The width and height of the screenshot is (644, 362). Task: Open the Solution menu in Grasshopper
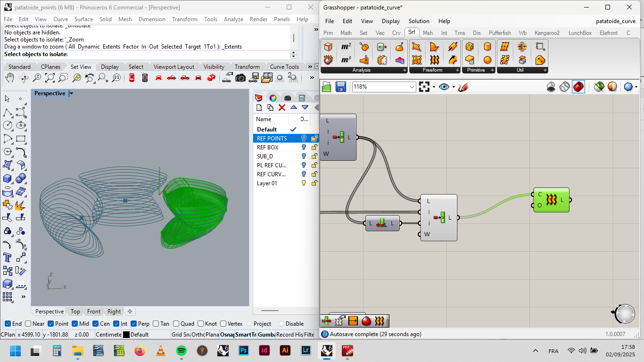pyautogui.click(x=419, y=21)
